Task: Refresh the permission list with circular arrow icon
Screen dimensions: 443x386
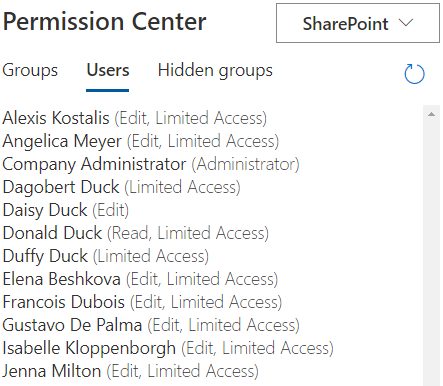Action: [x=414, y=74]
